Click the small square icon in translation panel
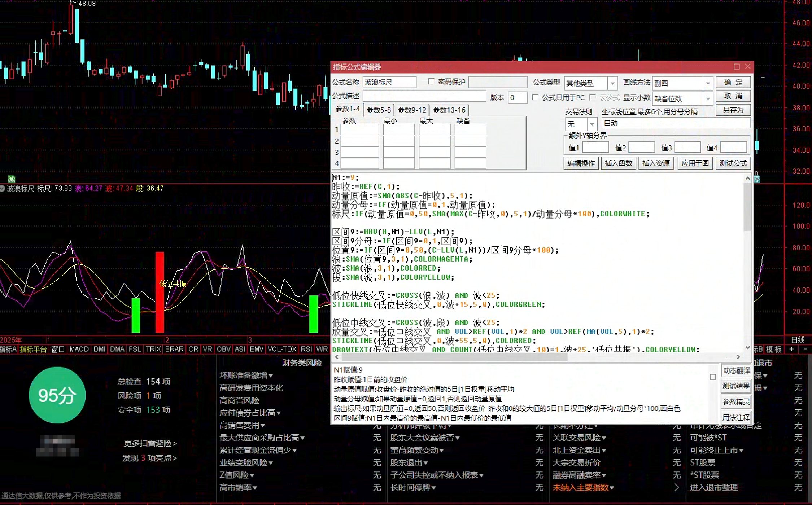Image resolution: width=812 pixels, height=505 pixels. click(x=713, y=377)
